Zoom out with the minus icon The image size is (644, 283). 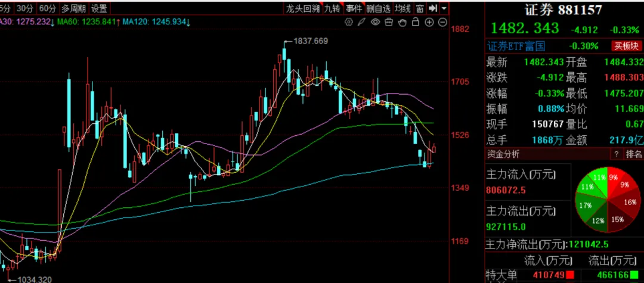pyautogui.click(x=442, y=22)
